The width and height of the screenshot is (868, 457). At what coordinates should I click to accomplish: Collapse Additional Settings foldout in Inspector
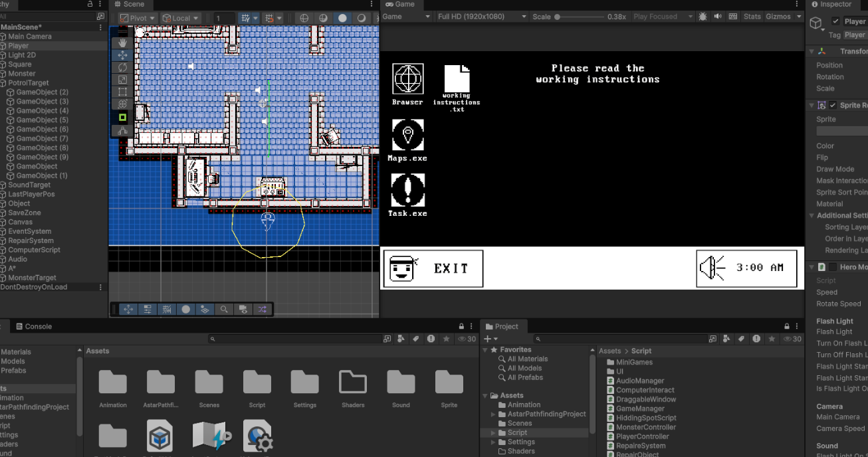tap(812, 215)
